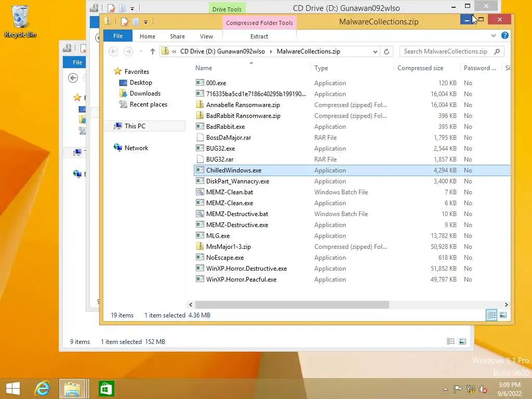Select Annabelle Ransomware.zip folder icon

tap(200, 104)
